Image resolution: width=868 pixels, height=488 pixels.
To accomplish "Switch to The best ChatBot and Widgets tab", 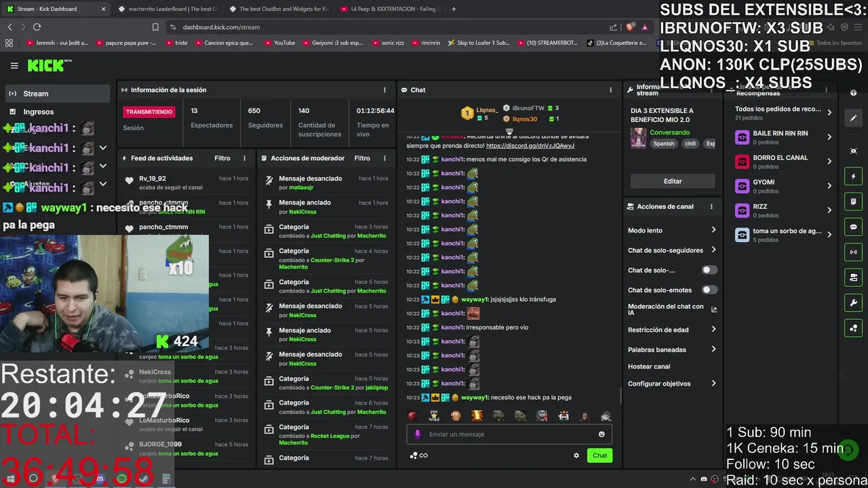I will pos(278,9).
